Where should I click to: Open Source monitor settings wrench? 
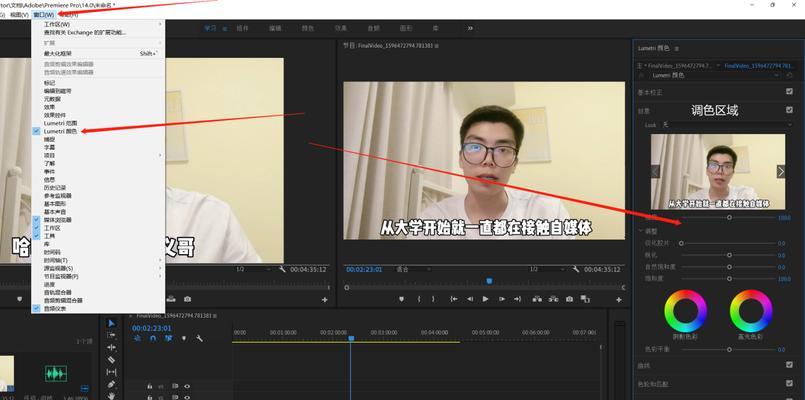click(x=282, y=269)
